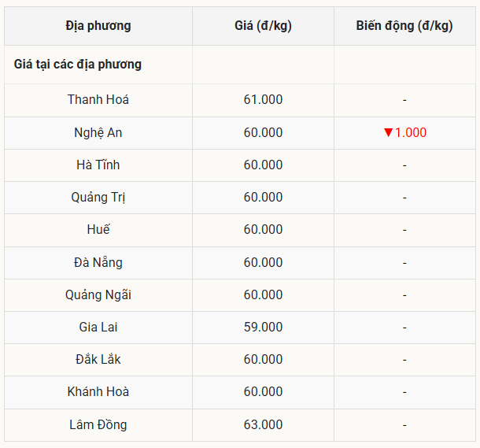The width and height of the screenshot is (480, 448).
Task: Select the Đà Nẵng row label
Action: point(98,262)
